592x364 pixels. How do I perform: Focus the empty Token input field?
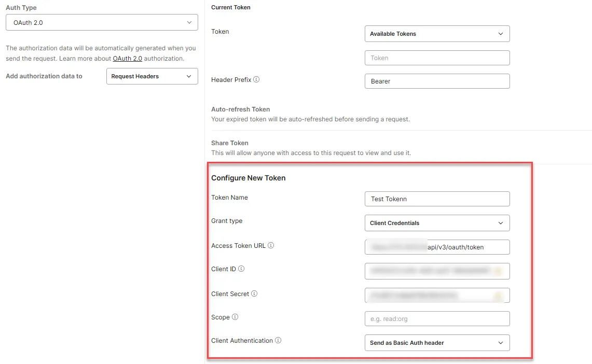click(x=437, y=58)
